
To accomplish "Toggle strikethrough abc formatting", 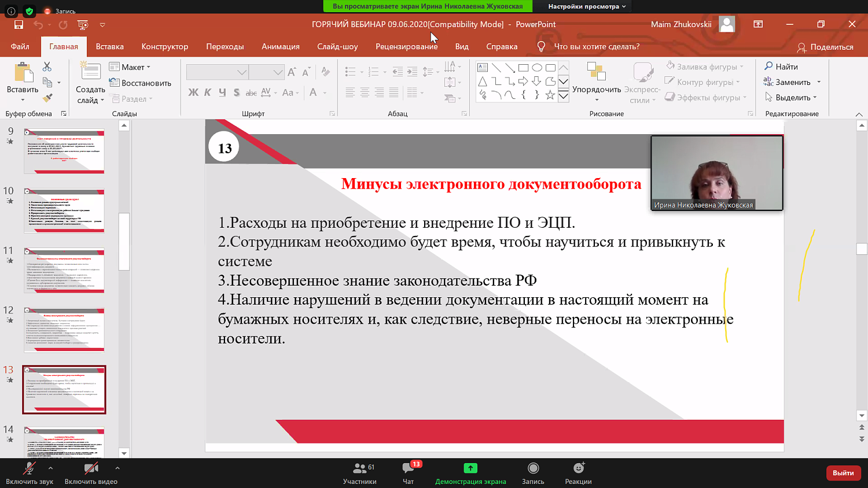I will tap(251, 93).
